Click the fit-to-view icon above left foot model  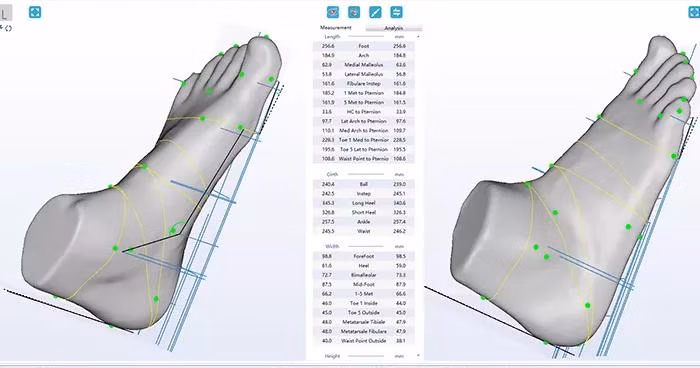(x=35, y=12)
